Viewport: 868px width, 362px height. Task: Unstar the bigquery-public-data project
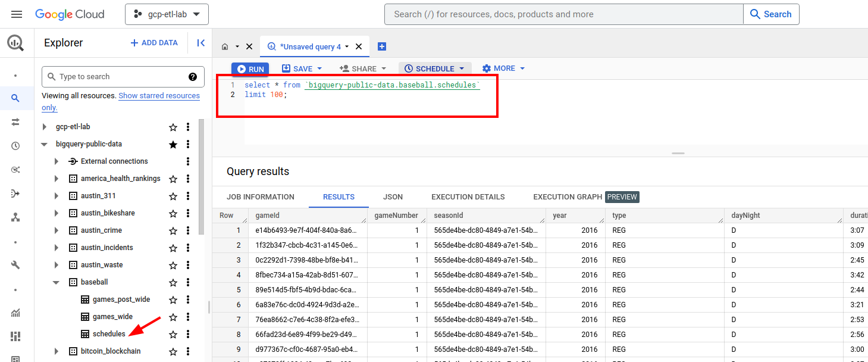click(x=173, y=144)
